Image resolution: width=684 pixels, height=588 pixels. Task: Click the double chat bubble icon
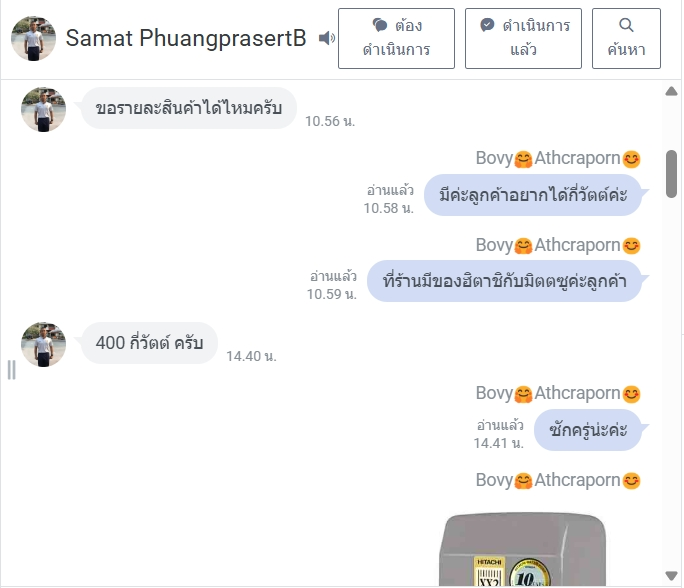(x=380, y=25)
